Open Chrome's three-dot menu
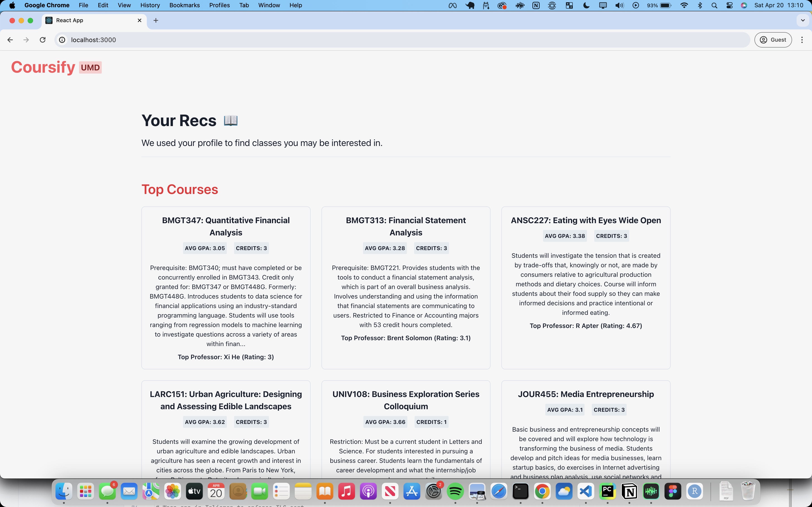Viewport: 812px width, 507px height. pos(802,40)
